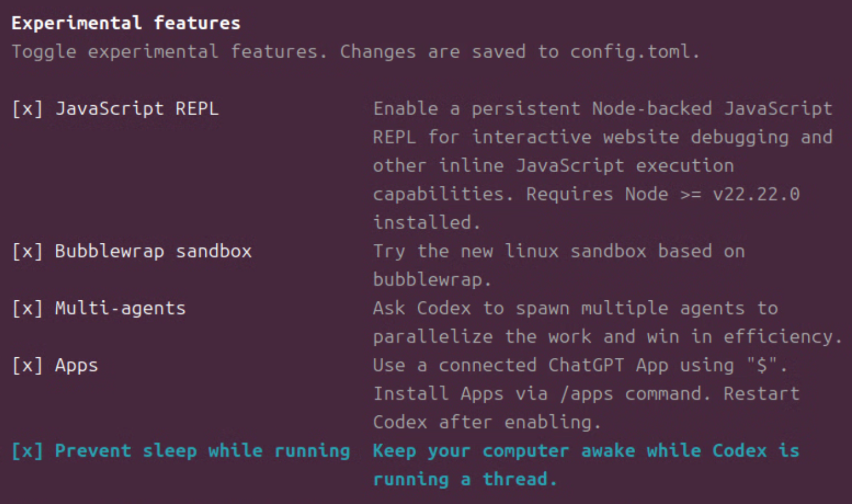Click the 'Keep your computer awake' description
852x504 pixels.
coord(586,451)
